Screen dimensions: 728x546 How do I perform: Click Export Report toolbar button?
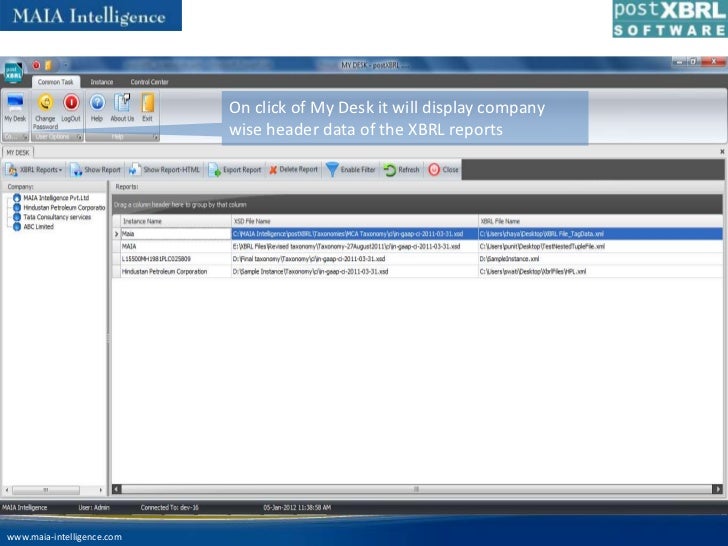(235, 170)
